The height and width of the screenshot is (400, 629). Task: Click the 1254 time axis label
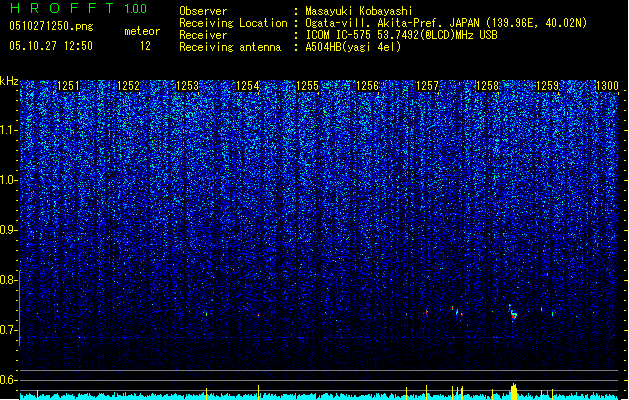(x=248, y=86)
